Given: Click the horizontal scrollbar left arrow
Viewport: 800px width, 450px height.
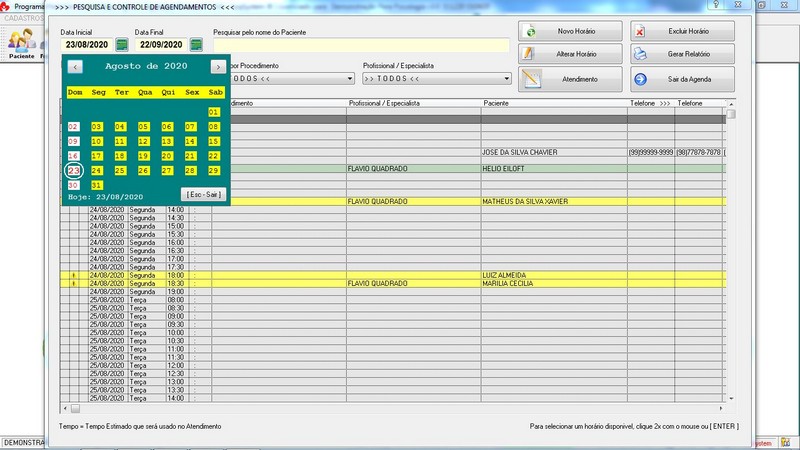Looking at the screenshot, I should coord(65,408).
